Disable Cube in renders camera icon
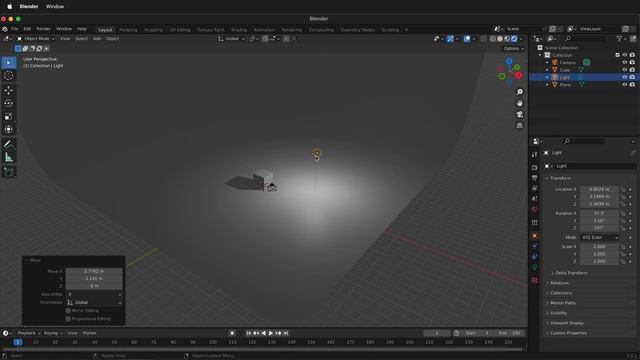This screenshot has height=360, width=640. (632, 70)
